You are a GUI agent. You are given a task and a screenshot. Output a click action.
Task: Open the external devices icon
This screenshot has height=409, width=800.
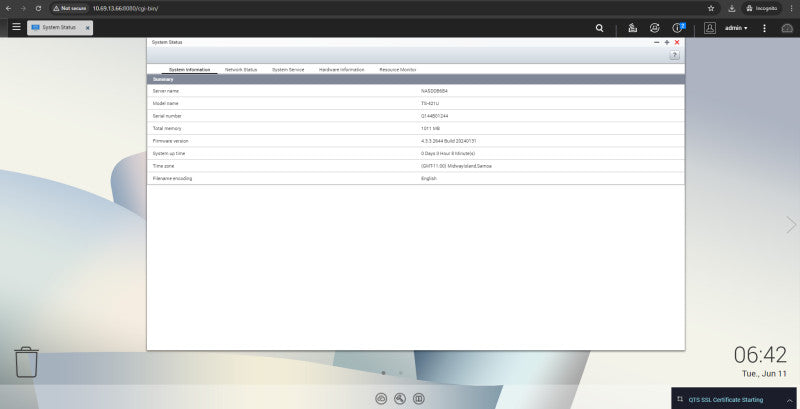pos(655,28)
